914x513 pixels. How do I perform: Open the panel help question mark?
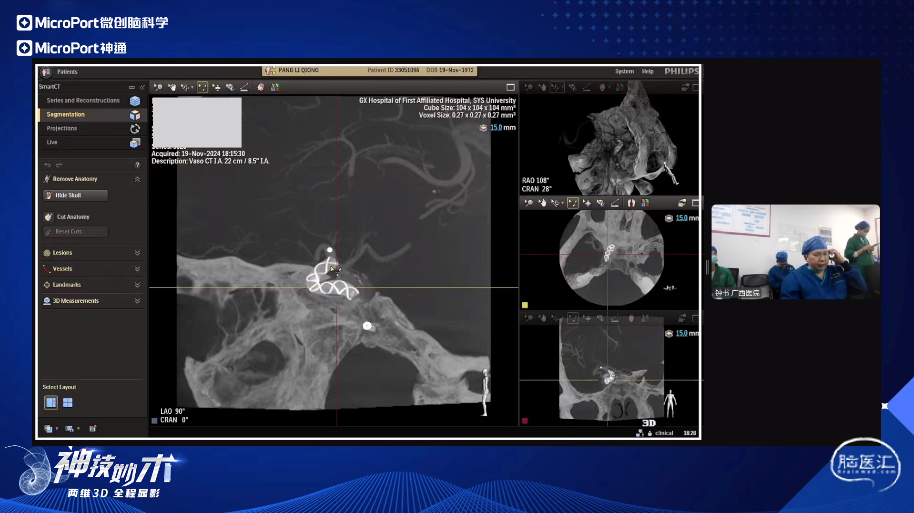point(138,165)
